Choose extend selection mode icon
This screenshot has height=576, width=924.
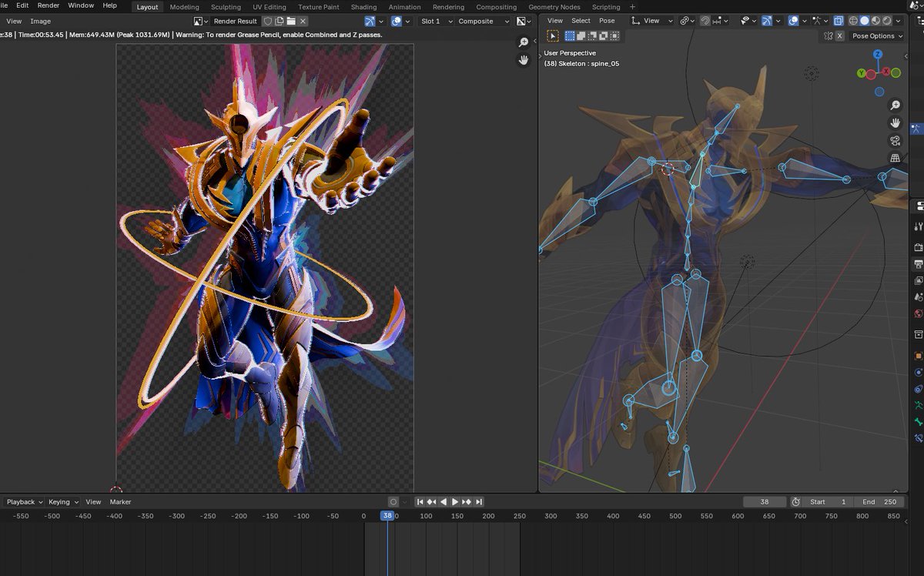(x=581, y=35)
